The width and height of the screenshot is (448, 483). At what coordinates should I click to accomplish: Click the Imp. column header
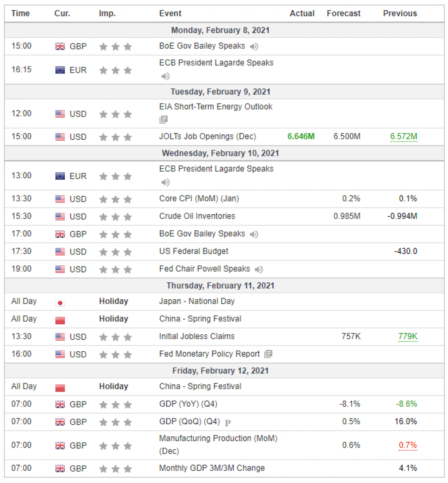(107, 13)
